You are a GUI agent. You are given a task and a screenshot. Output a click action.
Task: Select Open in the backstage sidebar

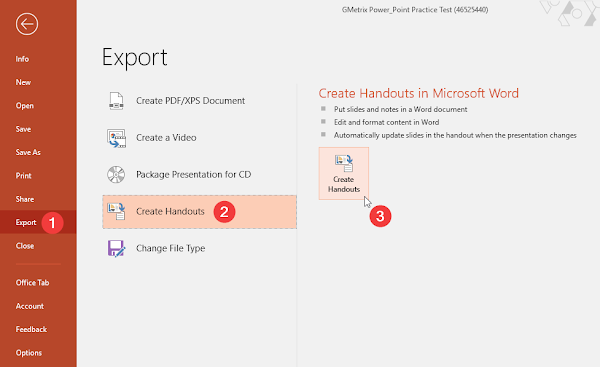(25, 106)
